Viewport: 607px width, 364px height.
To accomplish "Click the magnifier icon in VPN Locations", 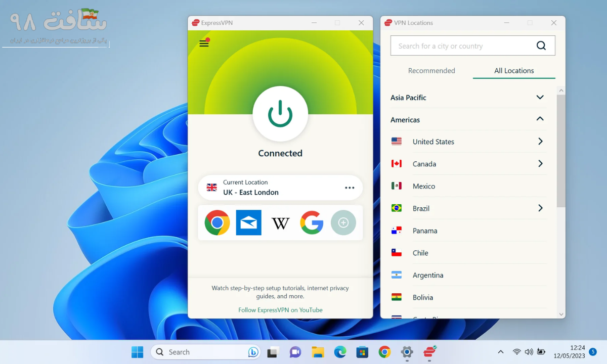I will 541,45.
